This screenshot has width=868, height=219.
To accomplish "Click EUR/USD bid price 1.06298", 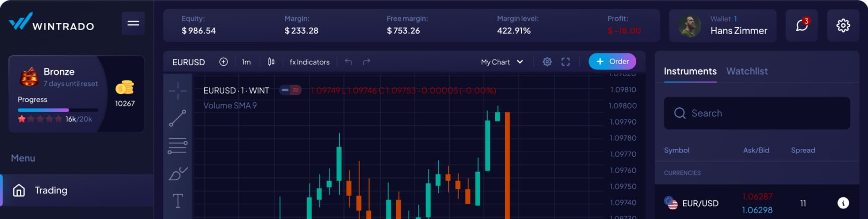I will click(x=757, y=210).
